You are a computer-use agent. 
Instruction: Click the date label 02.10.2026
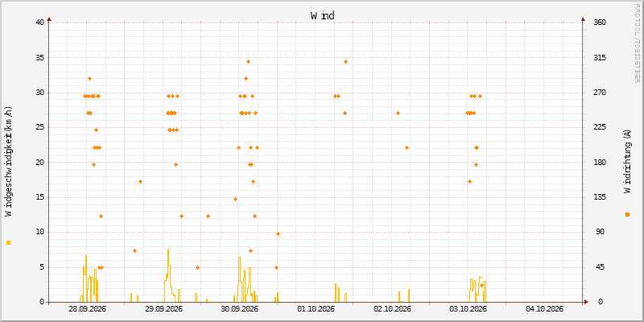(x=392, y=309)
